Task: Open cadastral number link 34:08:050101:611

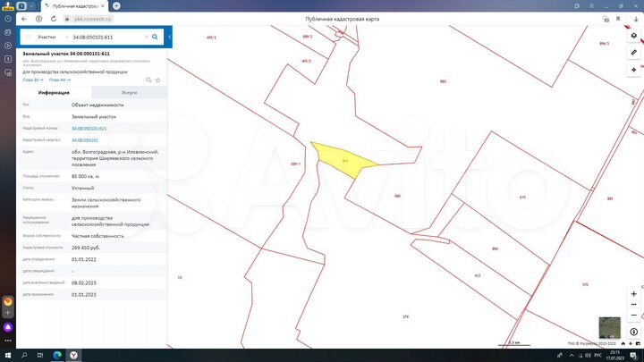Action: point(89,129)
